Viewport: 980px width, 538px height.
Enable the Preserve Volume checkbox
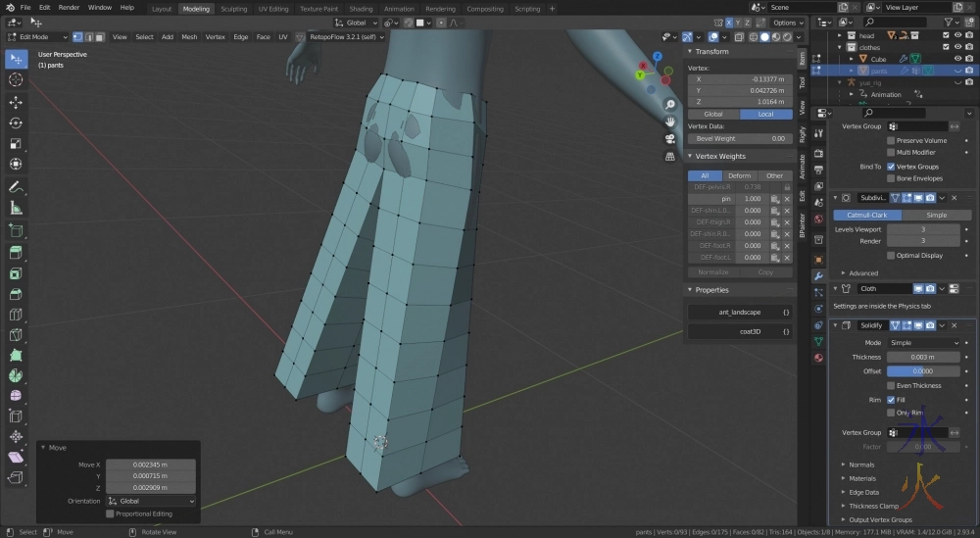point(891,140)
